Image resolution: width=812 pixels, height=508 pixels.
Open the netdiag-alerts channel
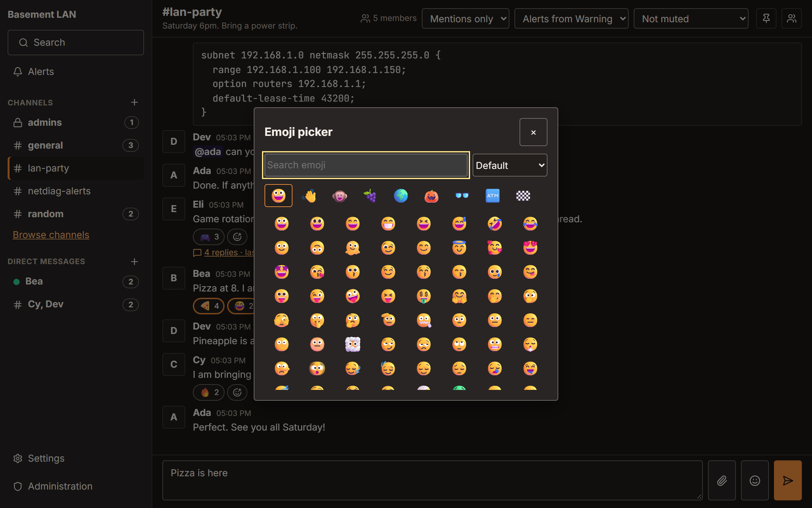pos(76,191)
